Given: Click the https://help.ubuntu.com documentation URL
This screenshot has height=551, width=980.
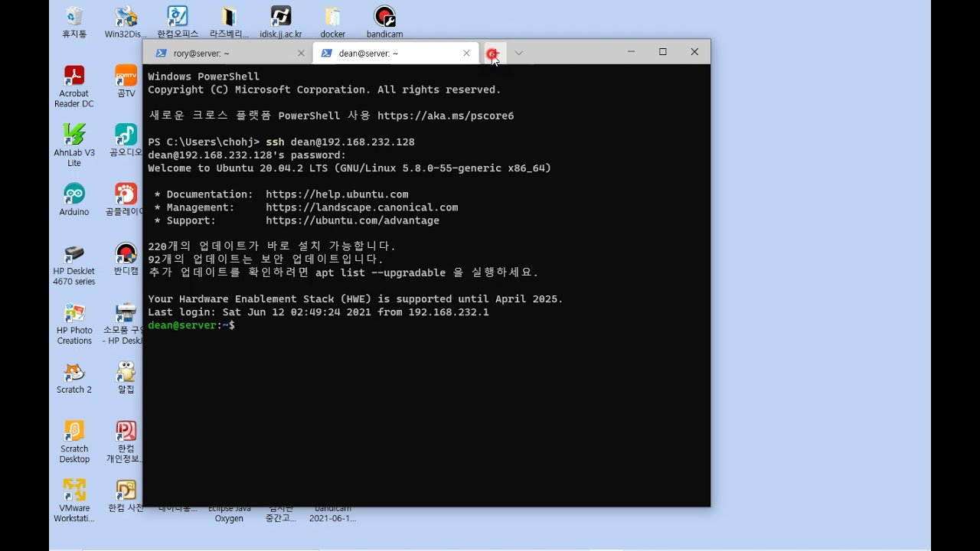Looking at the screenshot, I should tap(337, 194).
